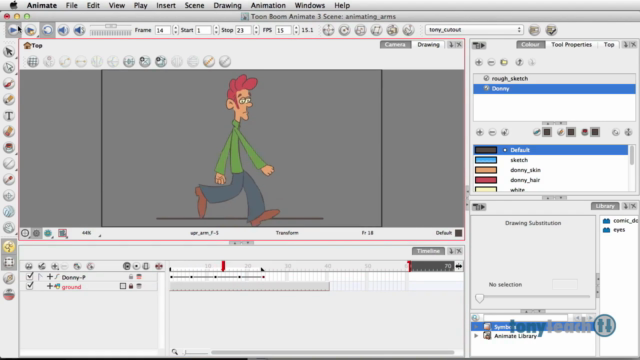Click the reset view icon under Camera view

25,233
